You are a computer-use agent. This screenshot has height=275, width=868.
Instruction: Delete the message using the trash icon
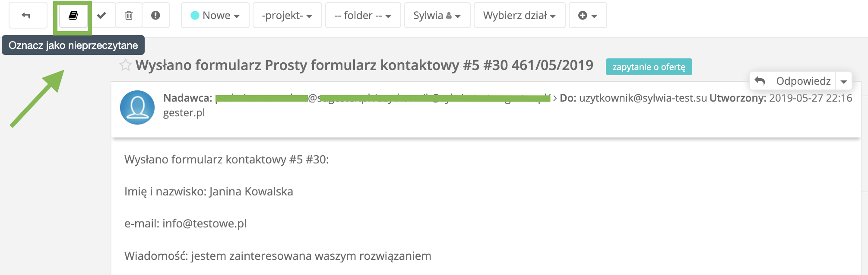129,16
